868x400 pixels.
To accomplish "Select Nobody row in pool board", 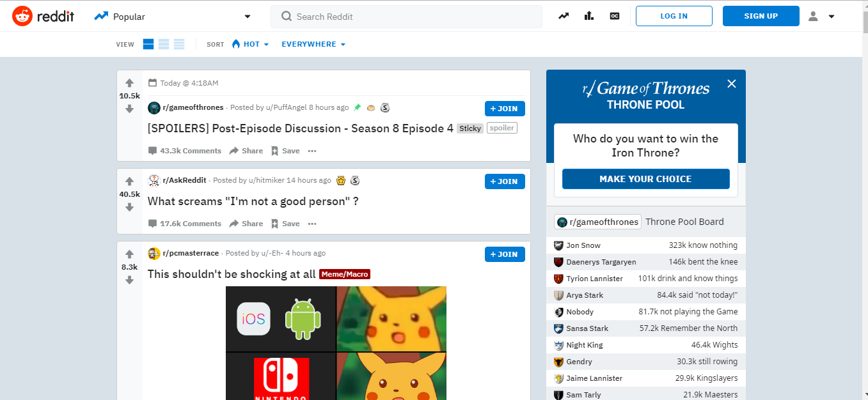I will point(646,312).
